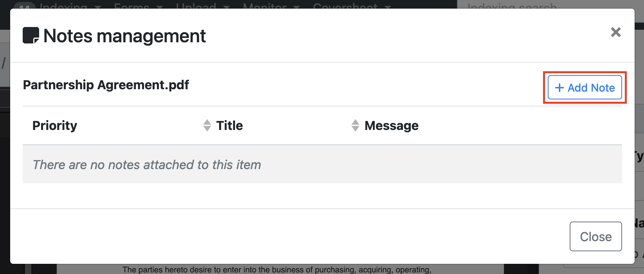Click the Add Note button

[585, 88]
